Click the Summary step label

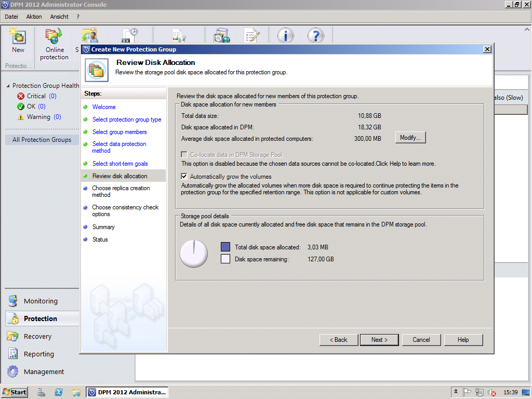tap(103, 227)
